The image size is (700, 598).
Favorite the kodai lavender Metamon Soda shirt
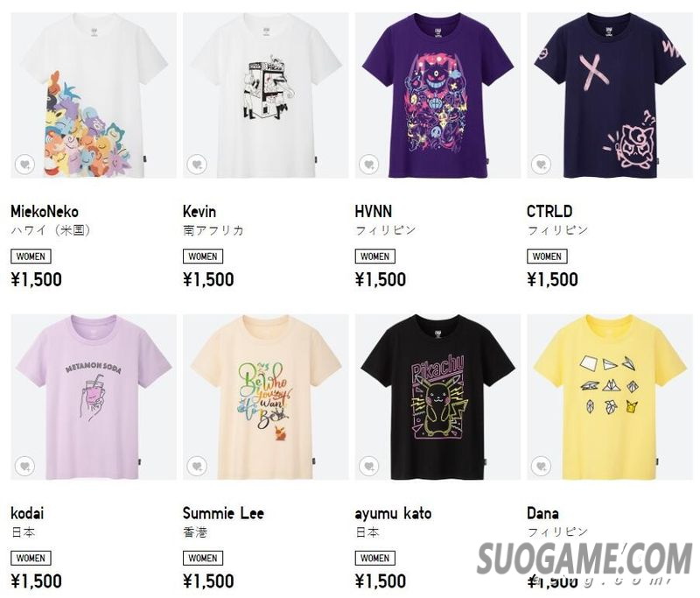coord(24,467)
